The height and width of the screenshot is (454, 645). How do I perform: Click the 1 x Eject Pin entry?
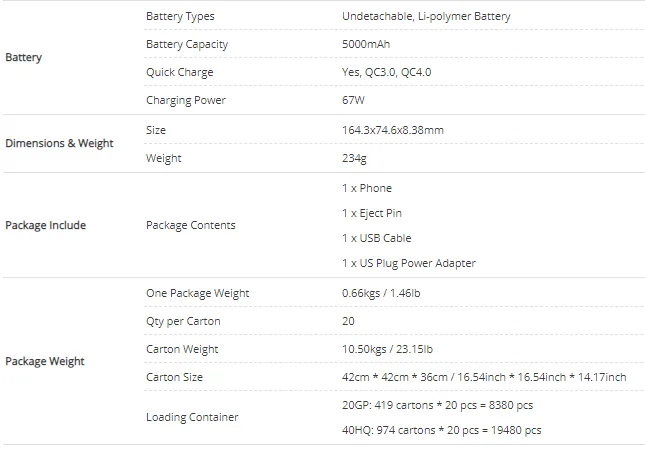coord(371,213)
